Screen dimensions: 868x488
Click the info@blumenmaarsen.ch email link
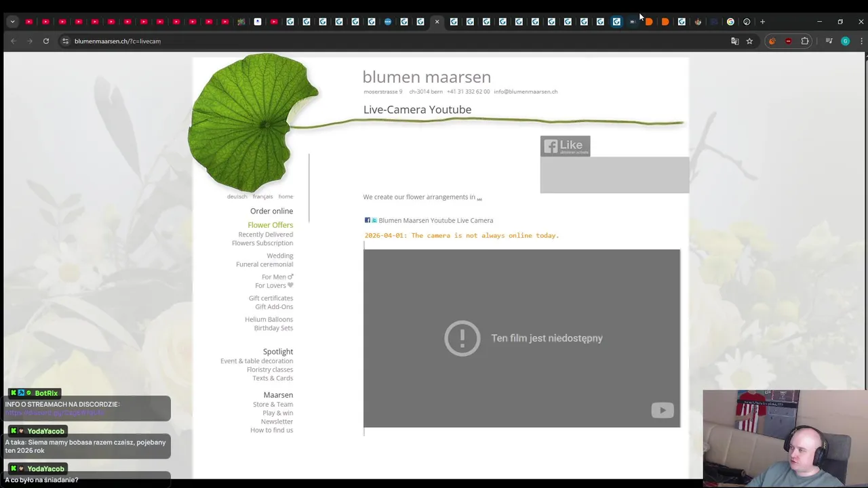point(526,91)
